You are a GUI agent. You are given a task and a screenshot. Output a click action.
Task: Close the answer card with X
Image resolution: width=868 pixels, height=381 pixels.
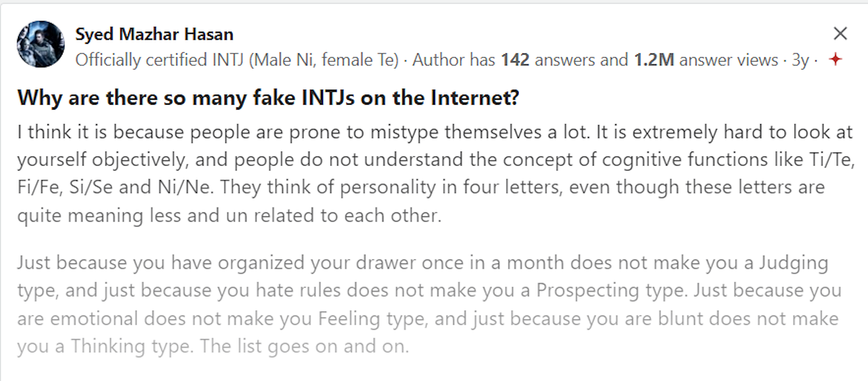coord(840,33)
